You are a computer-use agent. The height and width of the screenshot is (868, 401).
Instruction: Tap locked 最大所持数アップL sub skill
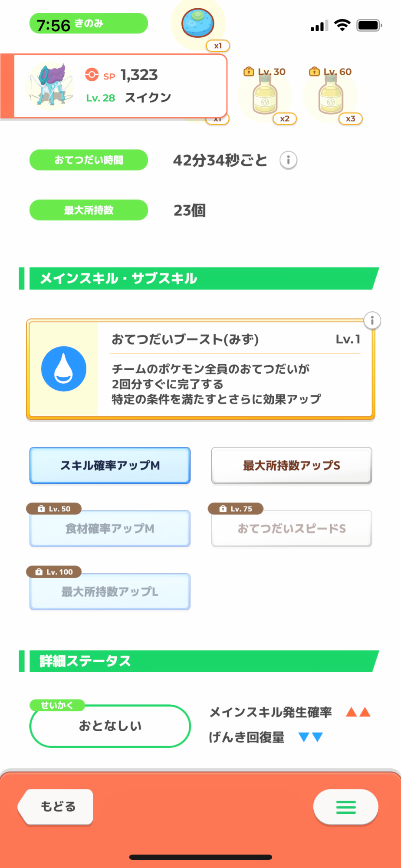(x=110, y=592)
